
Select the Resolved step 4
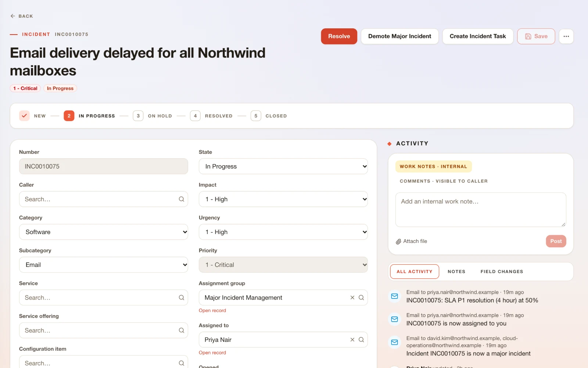tap(211, 116)
